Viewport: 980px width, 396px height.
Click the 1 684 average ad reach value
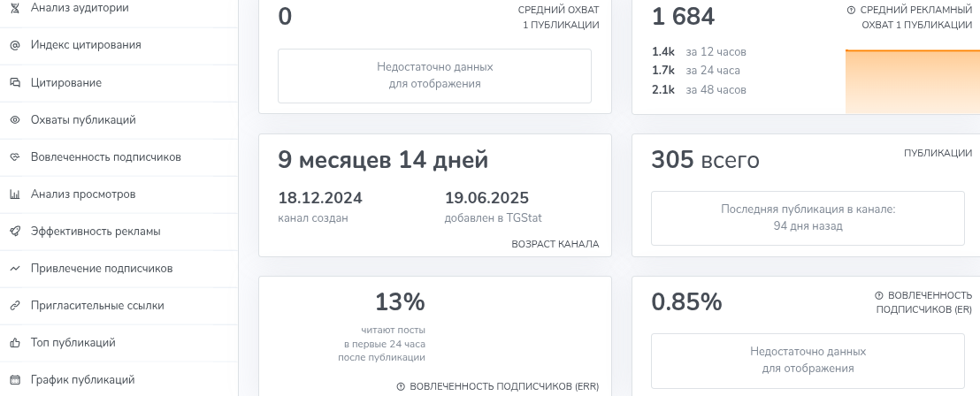(683, 17)
